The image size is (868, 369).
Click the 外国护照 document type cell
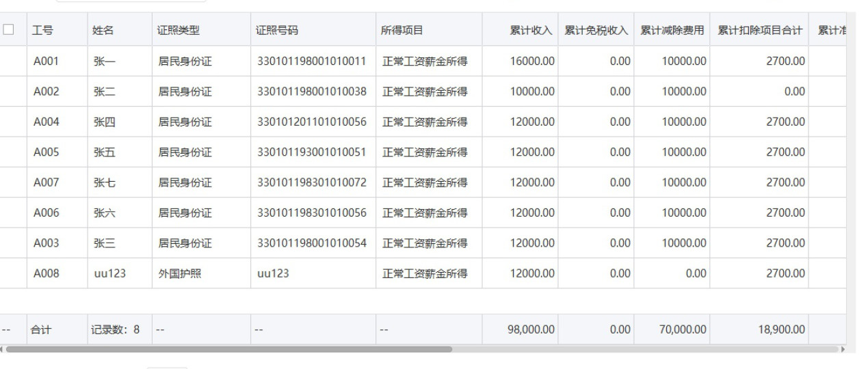[x=179, y=273]
